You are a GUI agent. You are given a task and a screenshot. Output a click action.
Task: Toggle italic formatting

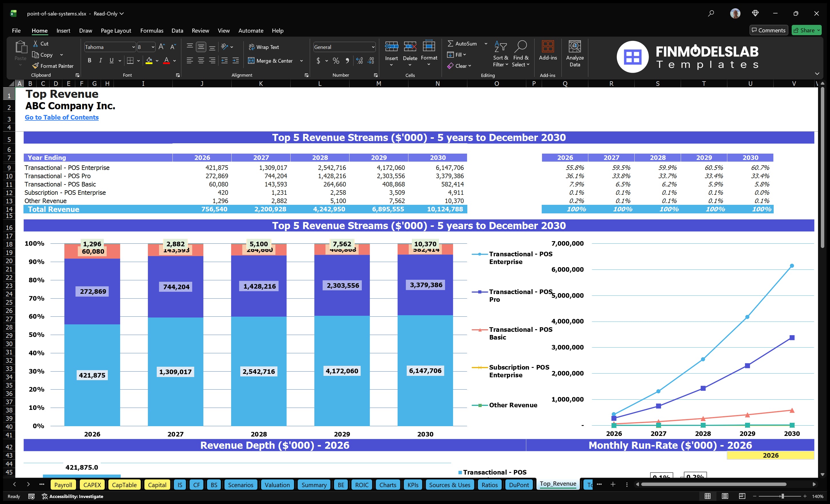(x=100, y=61)
